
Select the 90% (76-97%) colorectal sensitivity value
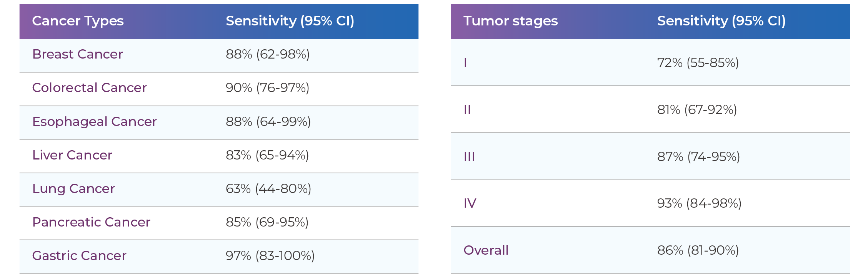pyautogui.click(x=267, y=88)
